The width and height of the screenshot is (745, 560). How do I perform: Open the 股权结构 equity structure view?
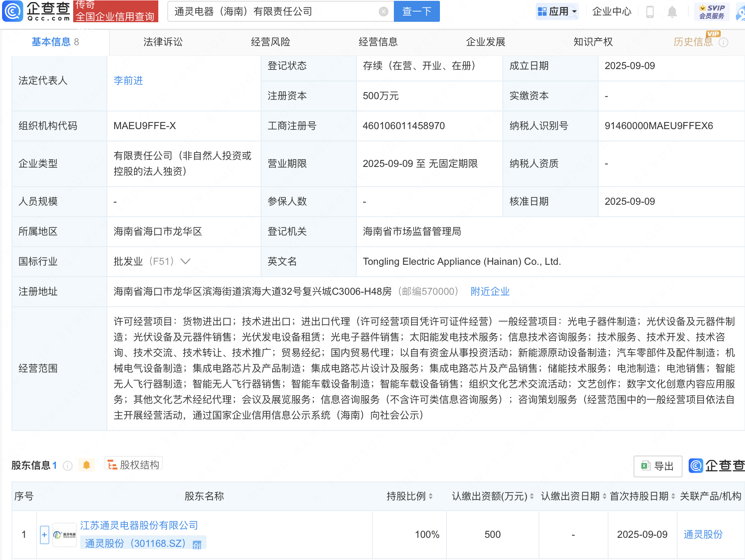pos(134,465)
